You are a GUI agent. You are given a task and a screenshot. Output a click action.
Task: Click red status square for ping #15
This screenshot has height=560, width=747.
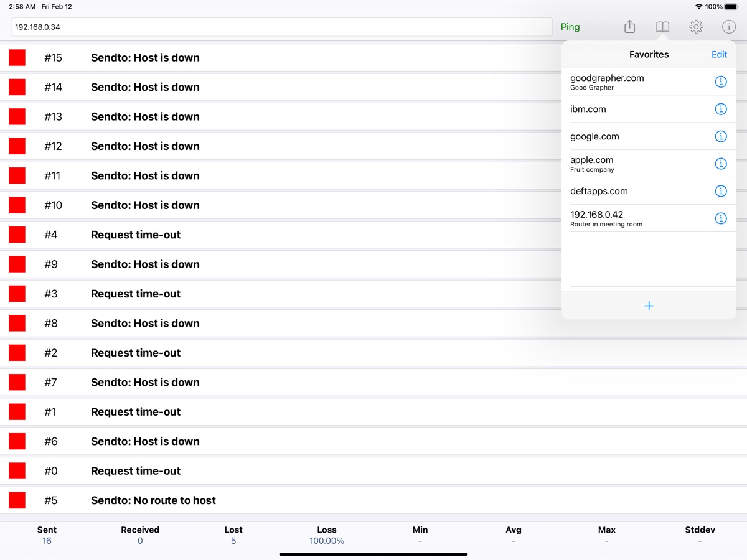[17, 58]
